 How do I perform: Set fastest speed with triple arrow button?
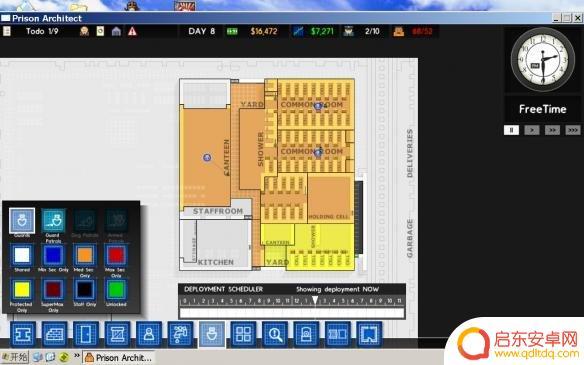coord(573,130)
